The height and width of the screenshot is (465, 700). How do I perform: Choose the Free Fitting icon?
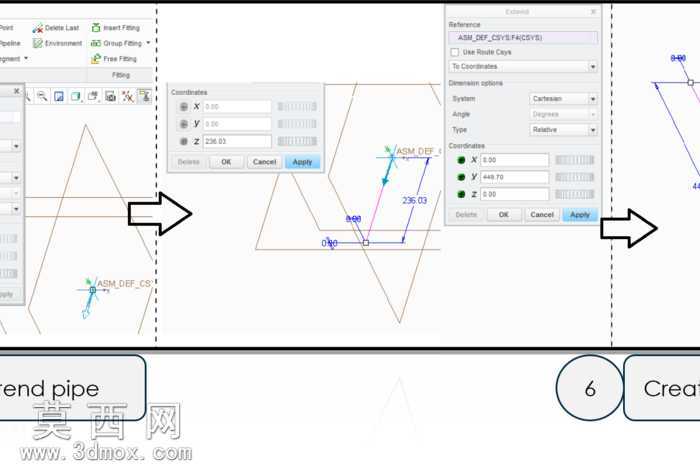click(x=96, y=58)
